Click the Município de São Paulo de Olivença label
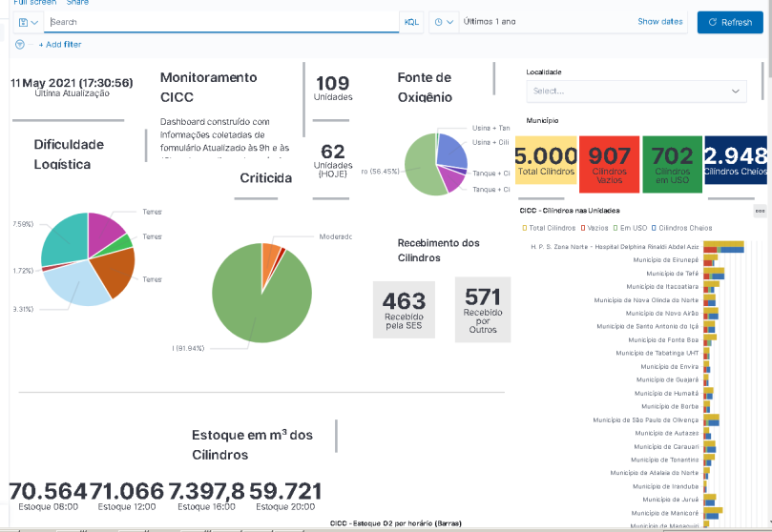772x532 pixels. tap(645, 419)
